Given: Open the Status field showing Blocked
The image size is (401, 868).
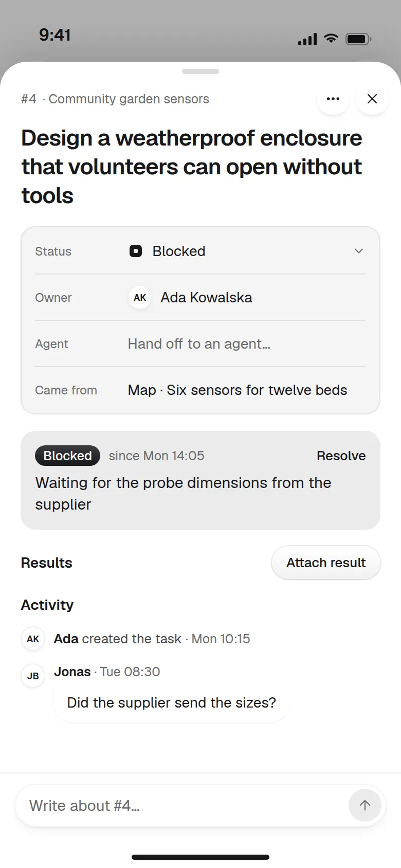Looking at the screenshot, I should coord(200,251).
